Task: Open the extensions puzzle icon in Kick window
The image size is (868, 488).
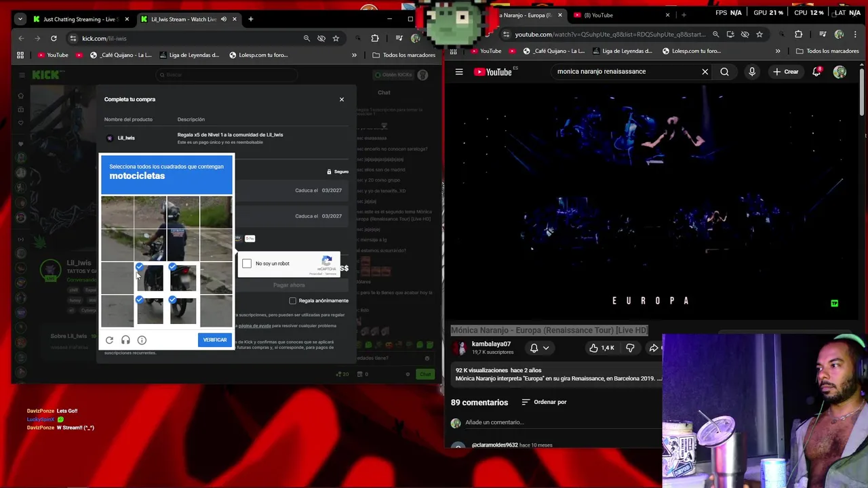Action: click(375, 39)
